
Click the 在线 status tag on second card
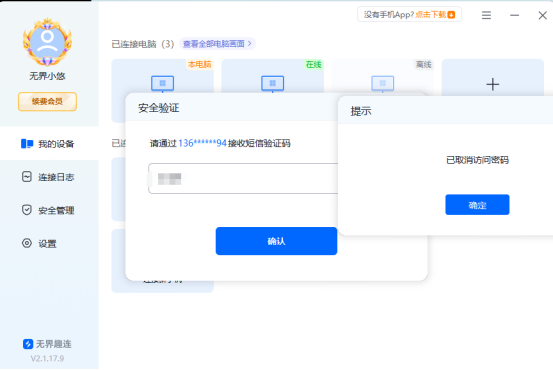click(314, 65)
